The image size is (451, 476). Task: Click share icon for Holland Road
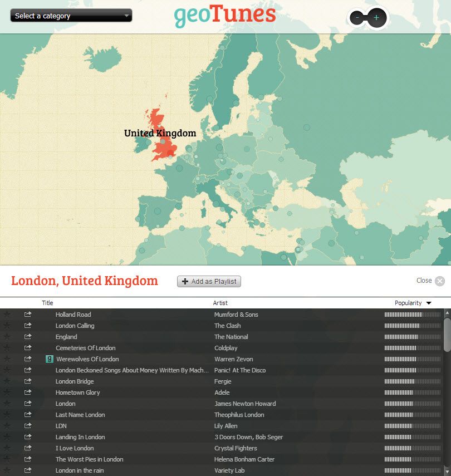click(x=28, y=315)
